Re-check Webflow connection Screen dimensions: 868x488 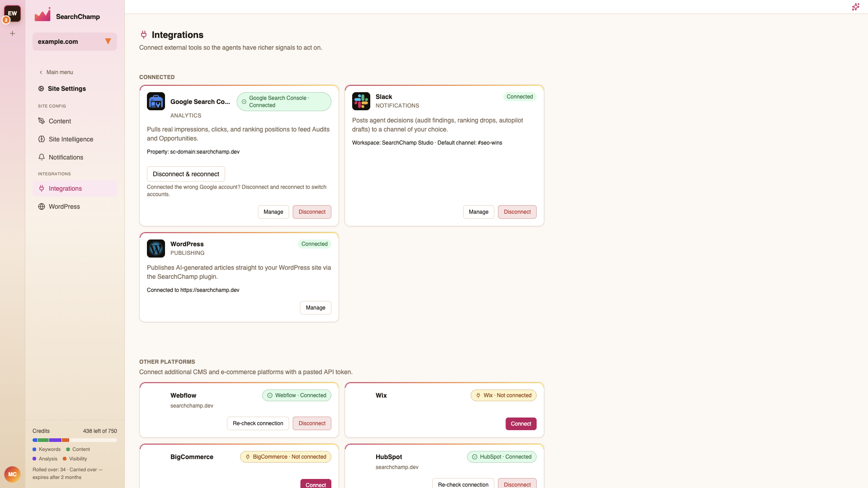point(258,423)
